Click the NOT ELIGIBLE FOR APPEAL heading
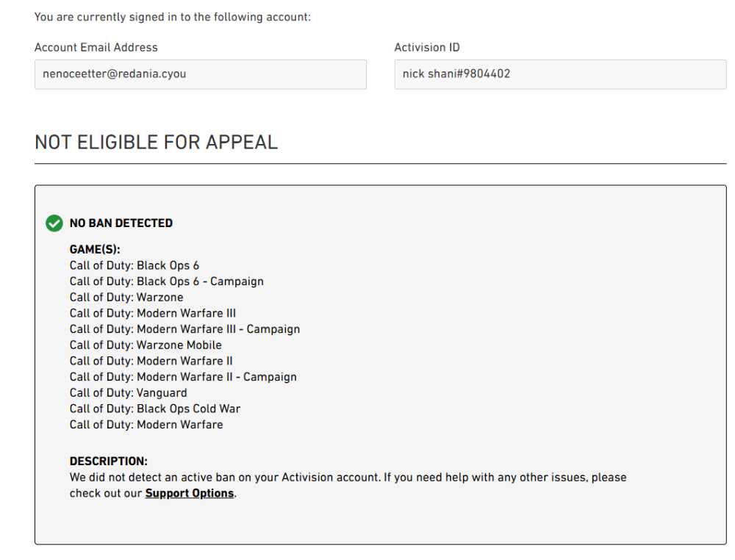Viewport: 735px width, 560px height. tap(156, 142)
